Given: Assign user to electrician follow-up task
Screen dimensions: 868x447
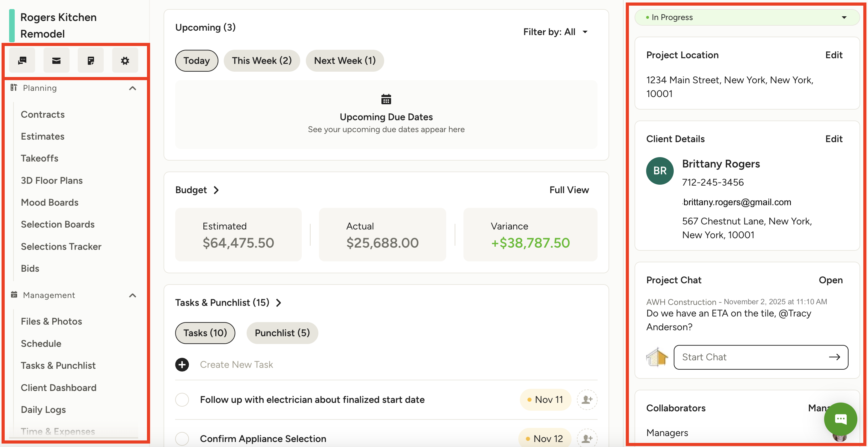Looking at the screenshot, I should tap(587, 399).
